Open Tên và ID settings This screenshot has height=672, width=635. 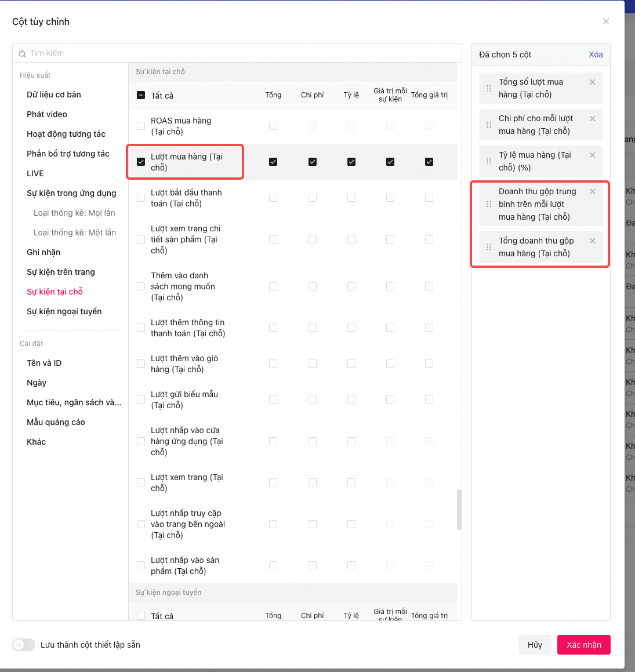pos(43,363)
